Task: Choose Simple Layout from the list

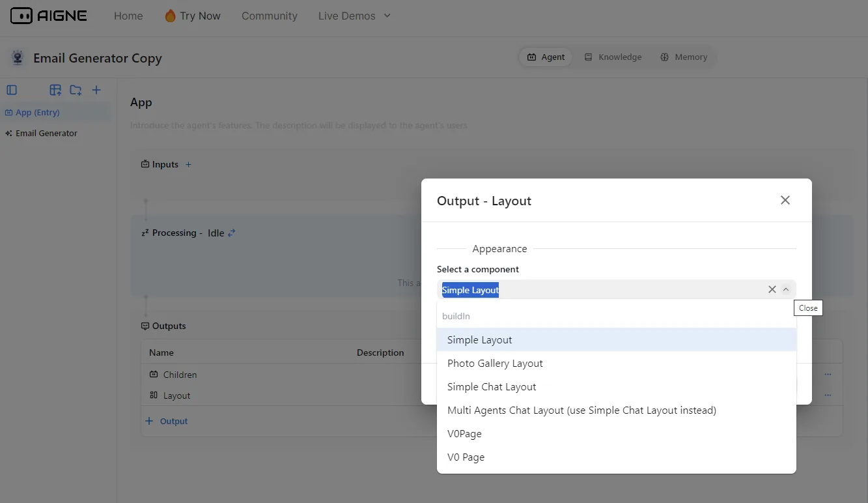Action: click(x=616, y=339)
